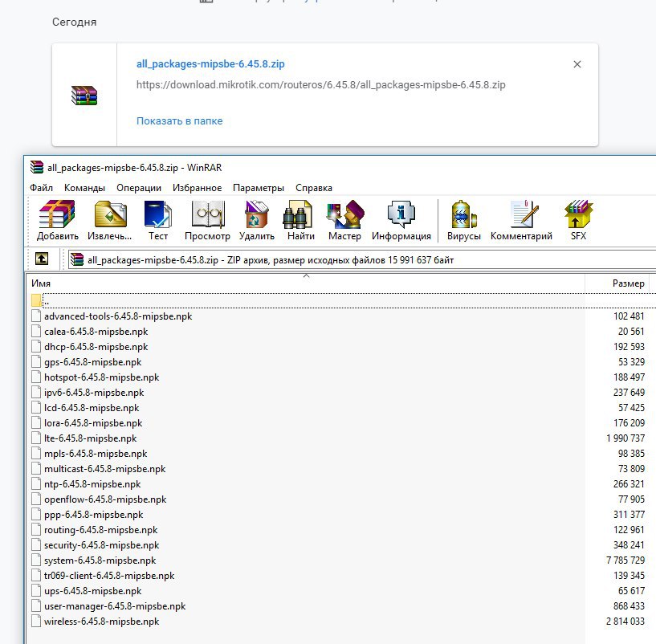Select ppp-6.45.8-mipsbe.npk file
Screen dimensions: 656x644
pos(94,514)
